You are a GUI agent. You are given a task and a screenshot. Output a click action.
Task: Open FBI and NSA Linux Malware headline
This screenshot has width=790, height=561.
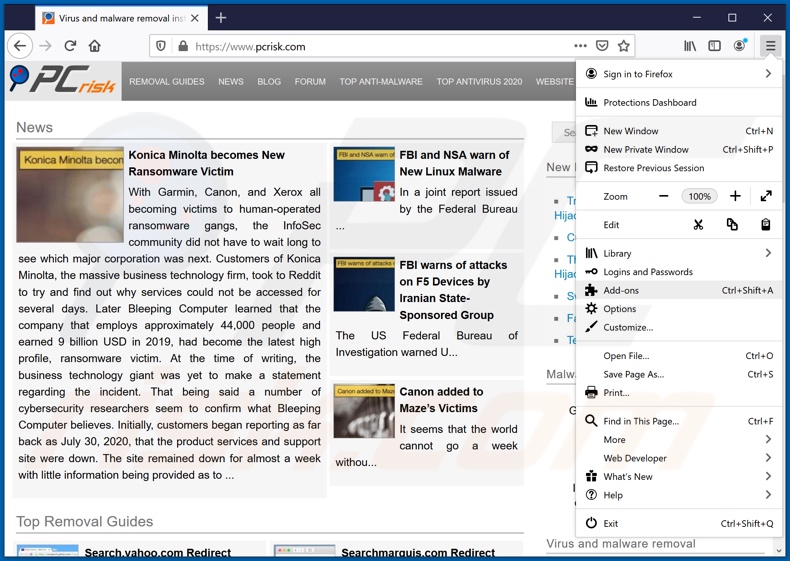[x=454, y=163]
